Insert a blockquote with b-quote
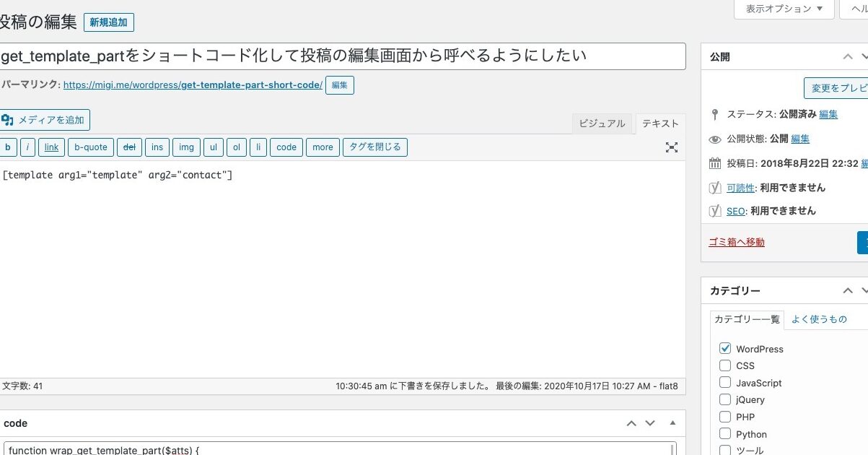The height and width of the screenshot is (455, 868). pos(90,147)
